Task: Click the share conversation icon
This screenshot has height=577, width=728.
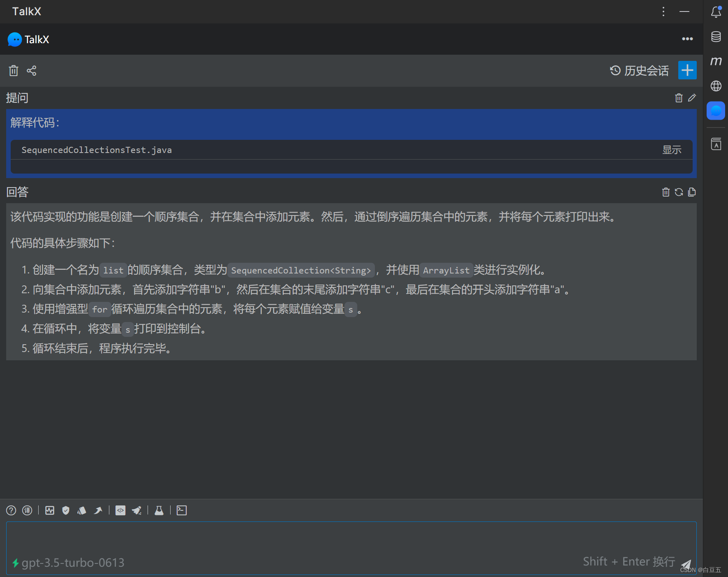Action: (x=32, y=71)
